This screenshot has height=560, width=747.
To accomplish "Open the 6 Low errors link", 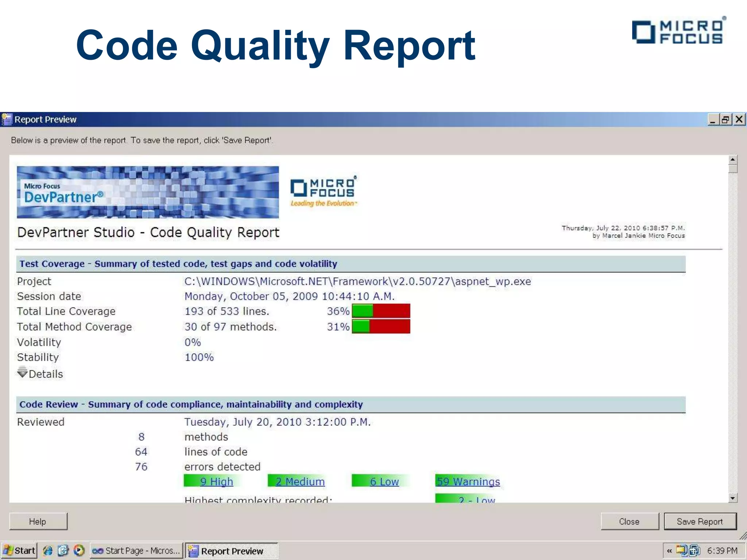I will tap(384, 481).
